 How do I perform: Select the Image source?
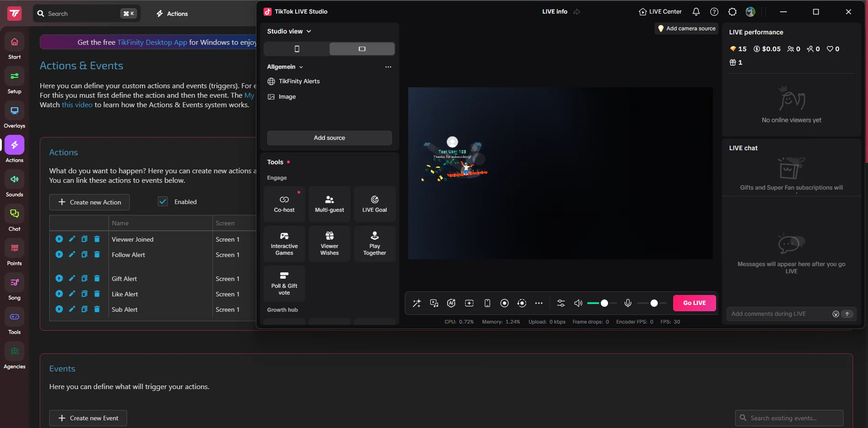[329, 97]
